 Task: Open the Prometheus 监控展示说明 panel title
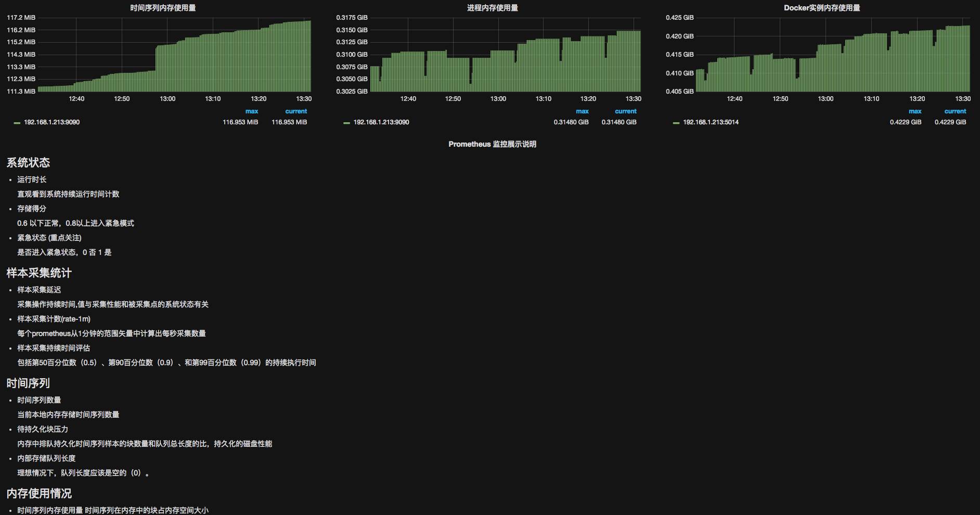coord(492,144)
